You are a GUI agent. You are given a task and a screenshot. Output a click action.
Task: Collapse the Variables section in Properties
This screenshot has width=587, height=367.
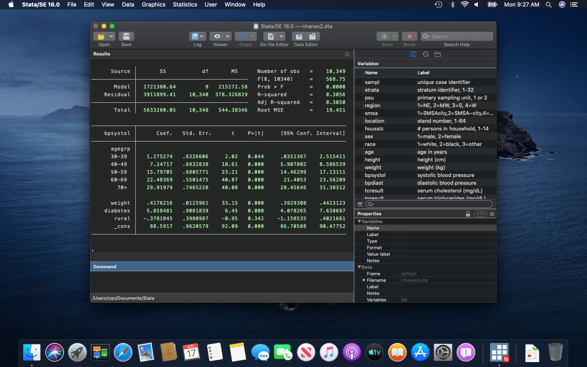pos(359,221)
